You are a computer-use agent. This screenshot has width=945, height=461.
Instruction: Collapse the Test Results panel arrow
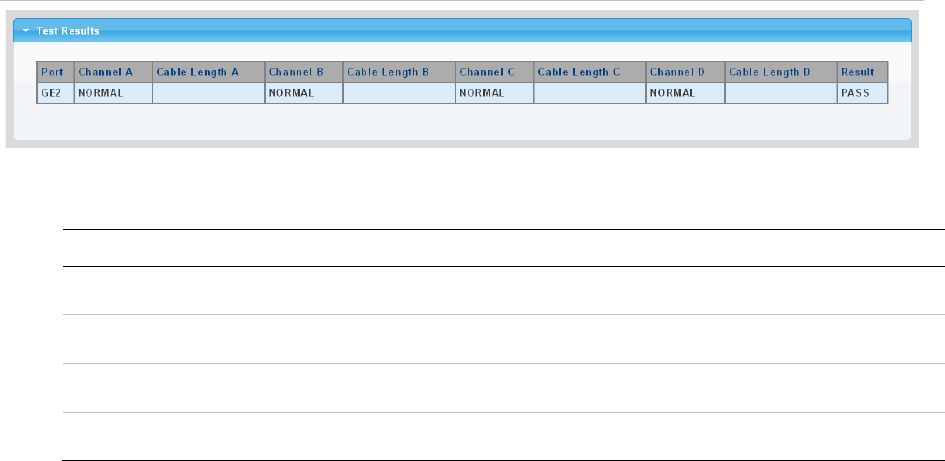coord(26,31)
